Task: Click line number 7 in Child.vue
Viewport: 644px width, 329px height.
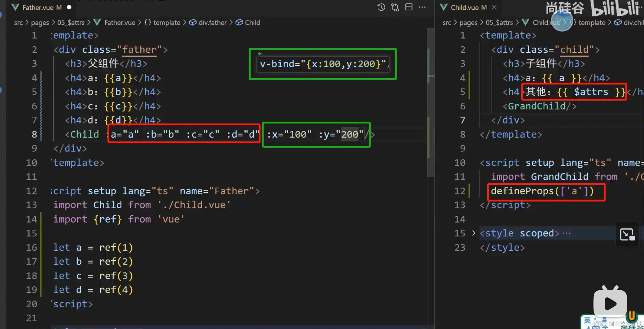Action: [462, 120]
